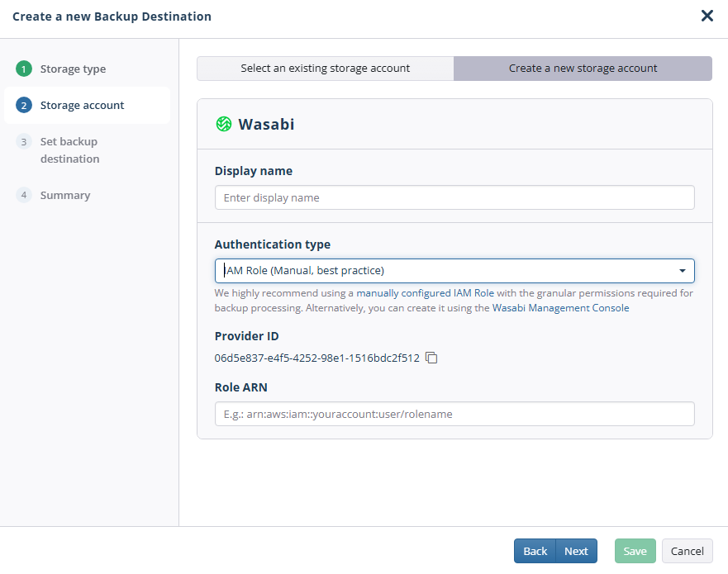
Task: Click the Create a new Backup Destination title
Action: click(x=112, y=17)
